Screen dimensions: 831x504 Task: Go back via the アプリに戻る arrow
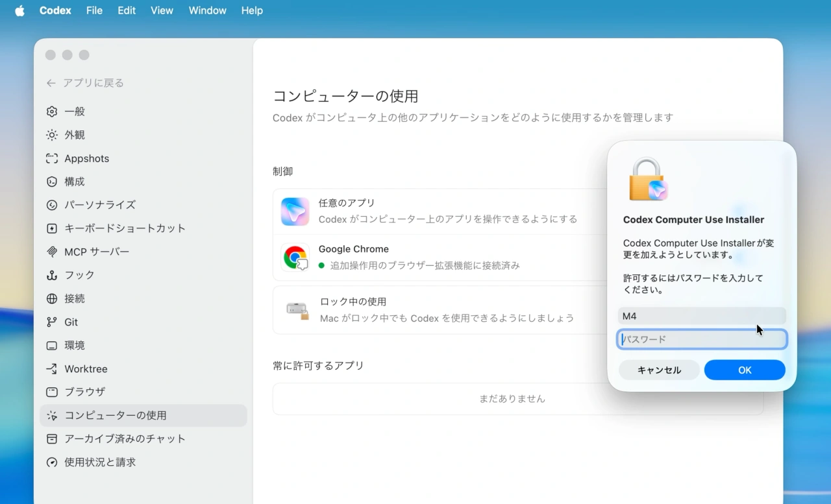click(x=51, y=83)
